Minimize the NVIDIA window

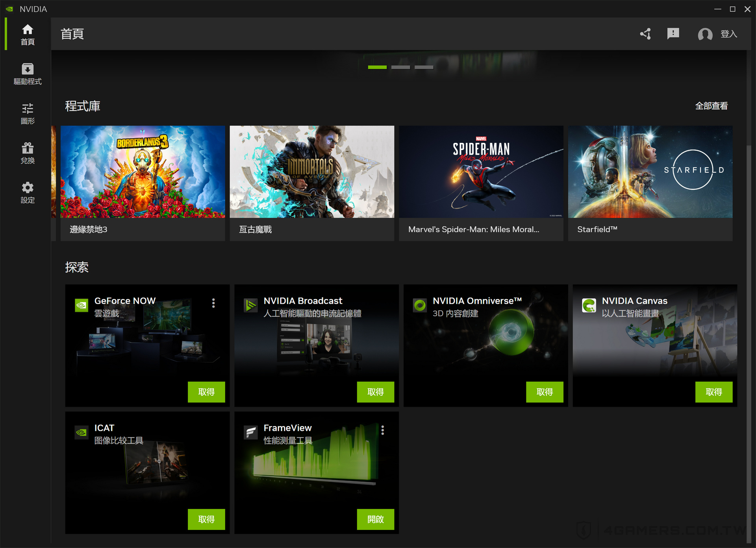[x=717, y=9]
